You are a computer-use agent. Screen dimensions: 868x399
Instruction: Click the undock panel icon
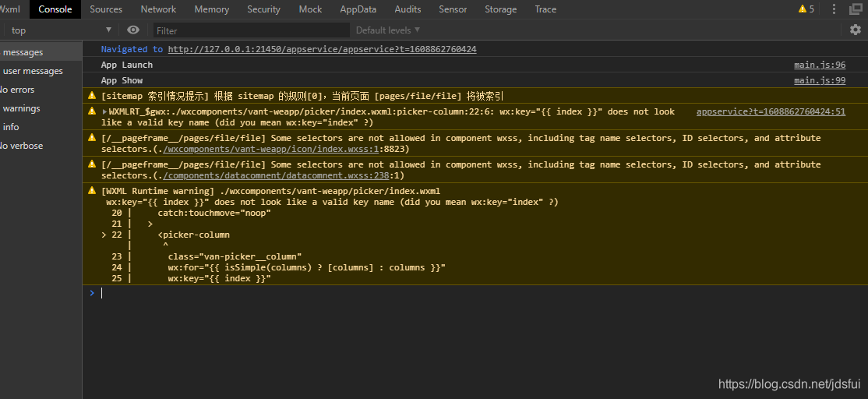point(856,9)
